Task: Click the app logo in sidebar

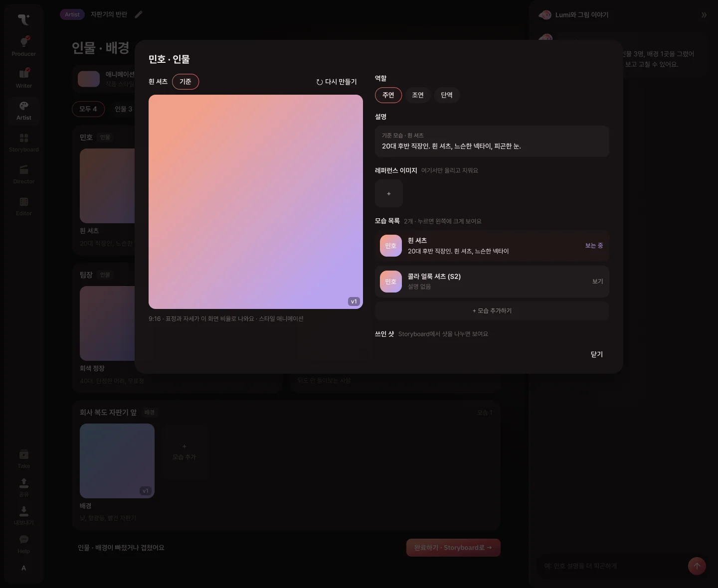Action: tap(23, 19)
